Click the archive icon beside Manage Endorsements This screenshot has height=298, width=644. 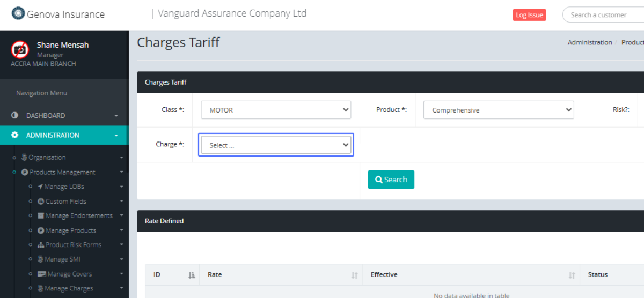click(41, 216)
